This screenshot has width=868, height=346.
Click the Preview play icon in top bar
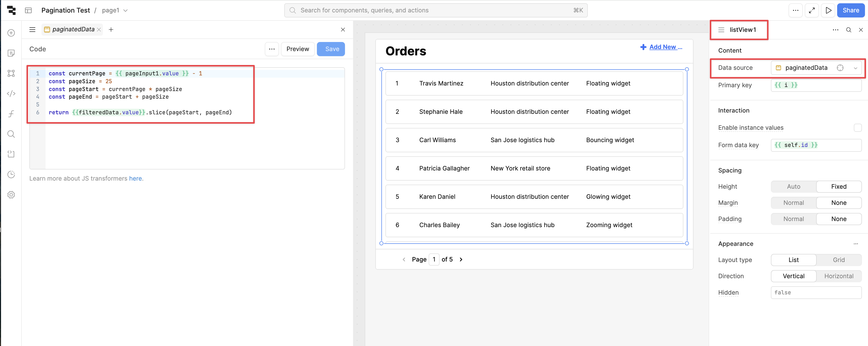[x=828, y=10]
